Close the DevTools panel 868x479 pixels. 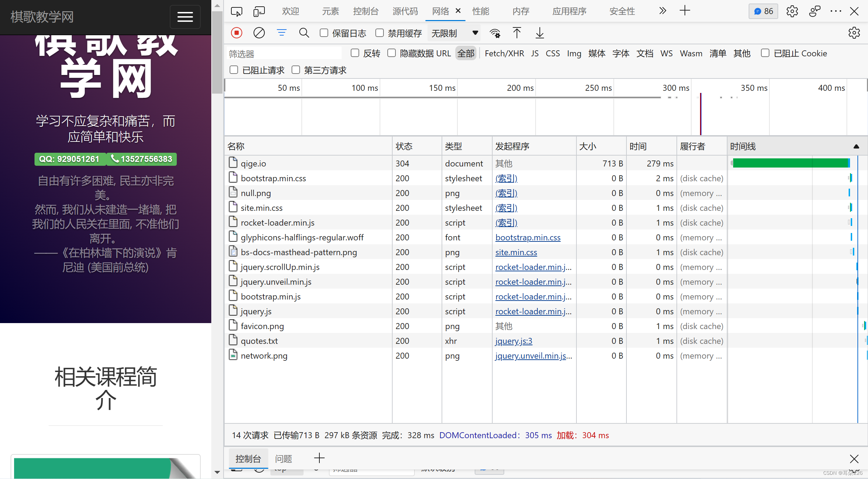854,11
